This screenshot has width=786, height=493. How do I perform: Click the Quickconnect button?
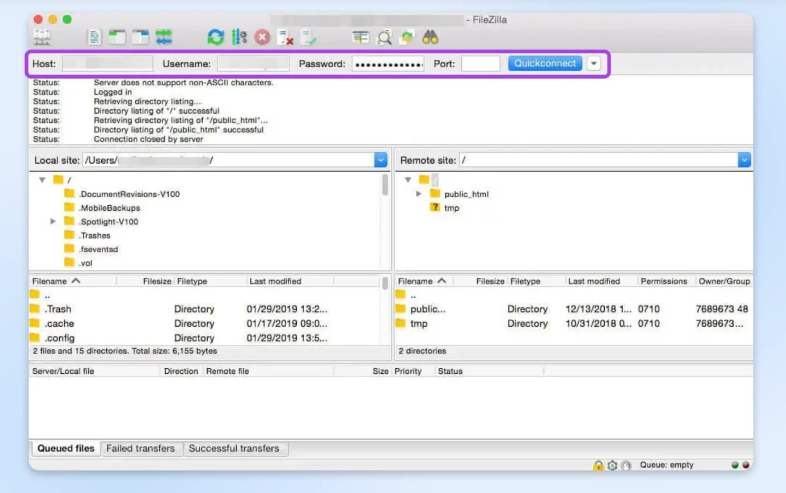[545, 63]
